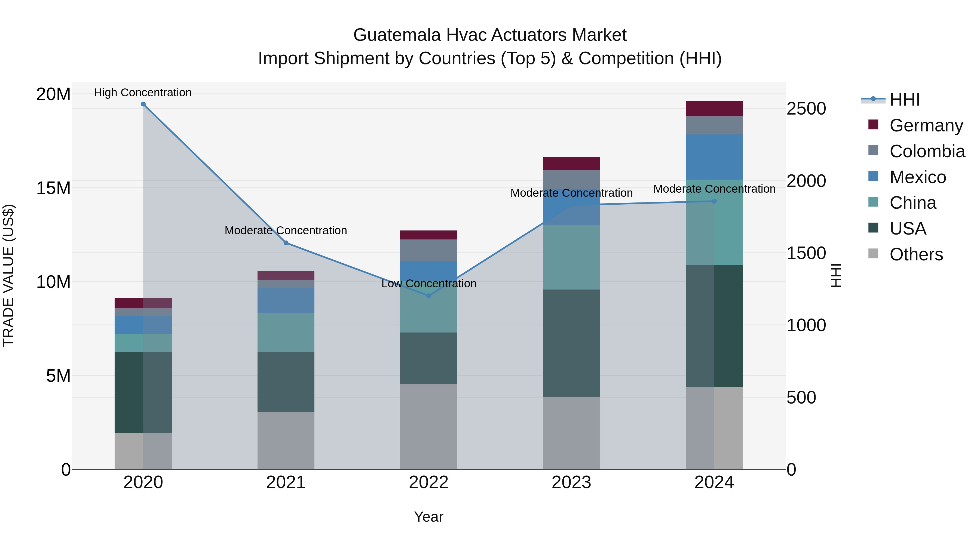The width and height of the screenshot is (980, 551).
Task: Toggle Others series in legend
Action: click(x=905, y=254)
